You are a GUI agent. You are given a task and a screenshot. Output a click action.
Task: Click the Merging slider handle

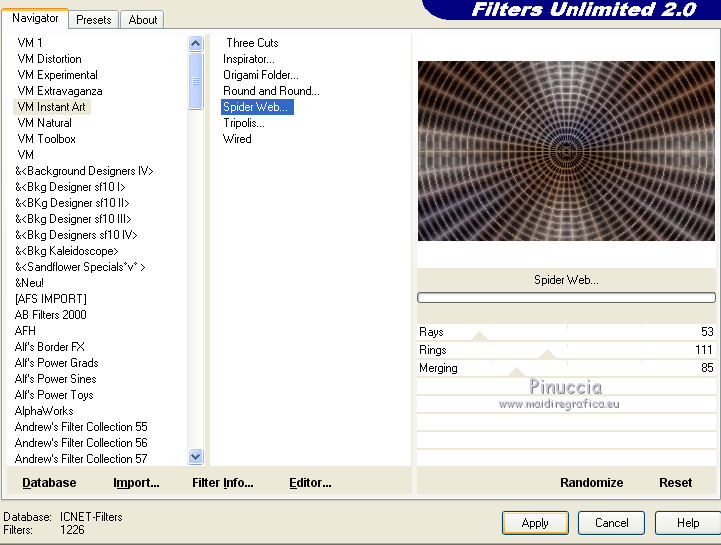click(x=516, y=372)
